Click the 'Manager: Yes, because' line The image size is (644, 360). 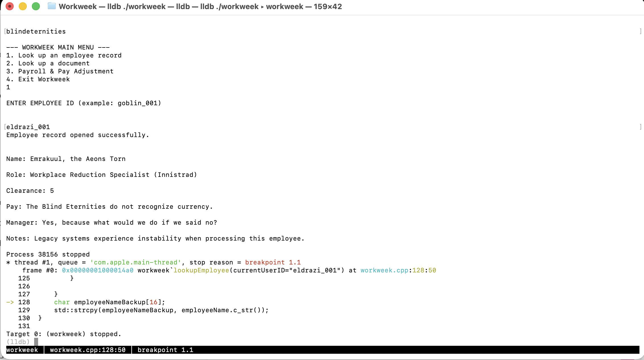point(112,222)
